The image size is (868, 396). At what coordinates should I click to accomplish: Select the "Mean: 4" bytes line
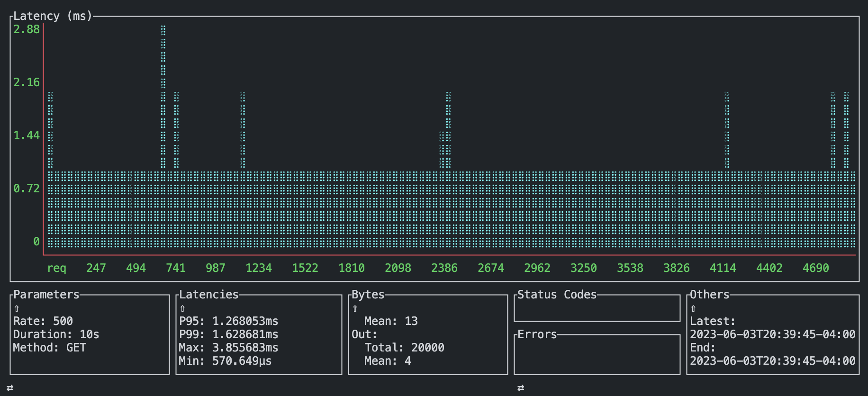[388, 361]
